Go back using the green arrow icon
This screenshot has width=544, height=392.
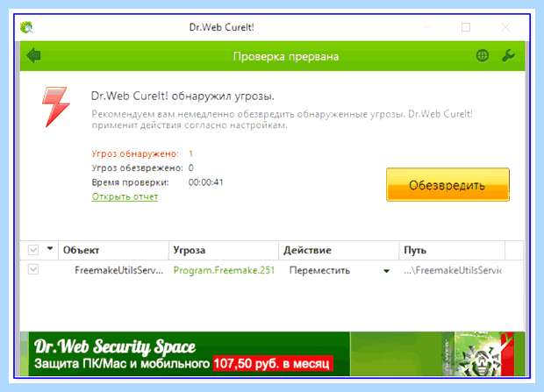[x=33, y=55]
